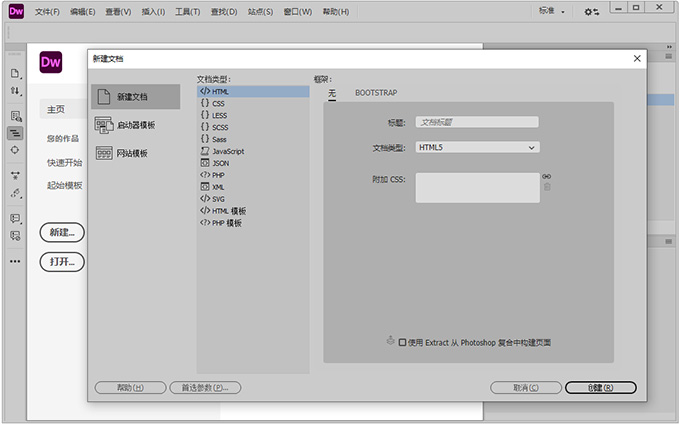Open the 文件(F) menu
680x424 pixels.
pos(47,12)
